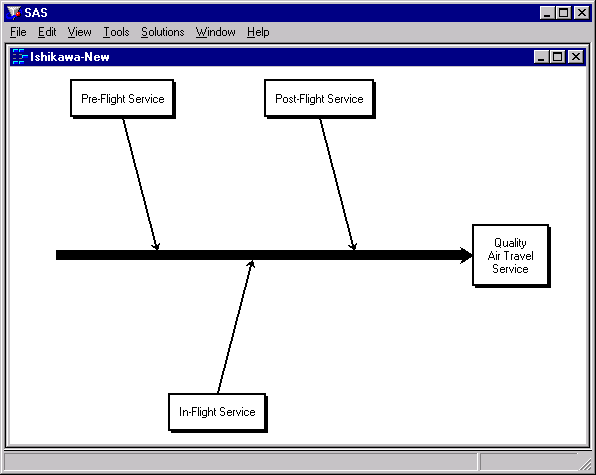The width and height of the screenshot is (596, 475).
Task: Click the In-Flight Service branch arrow
Action: [x=236, y=327]
